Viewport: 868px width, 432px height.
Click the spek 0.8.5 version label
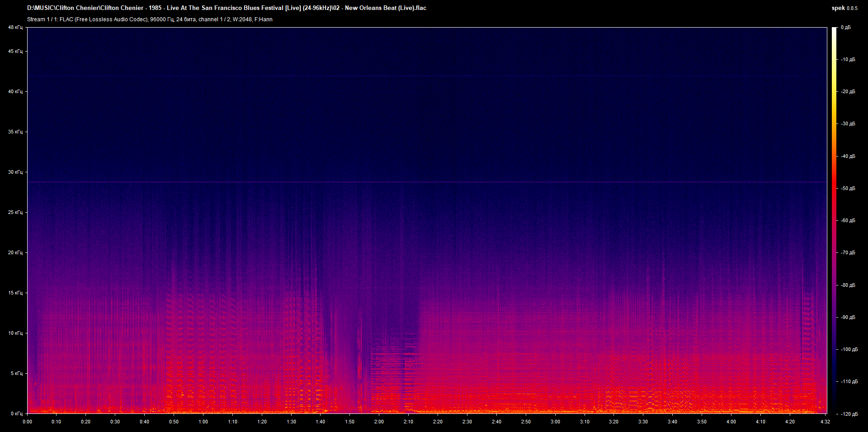(845, 8)
